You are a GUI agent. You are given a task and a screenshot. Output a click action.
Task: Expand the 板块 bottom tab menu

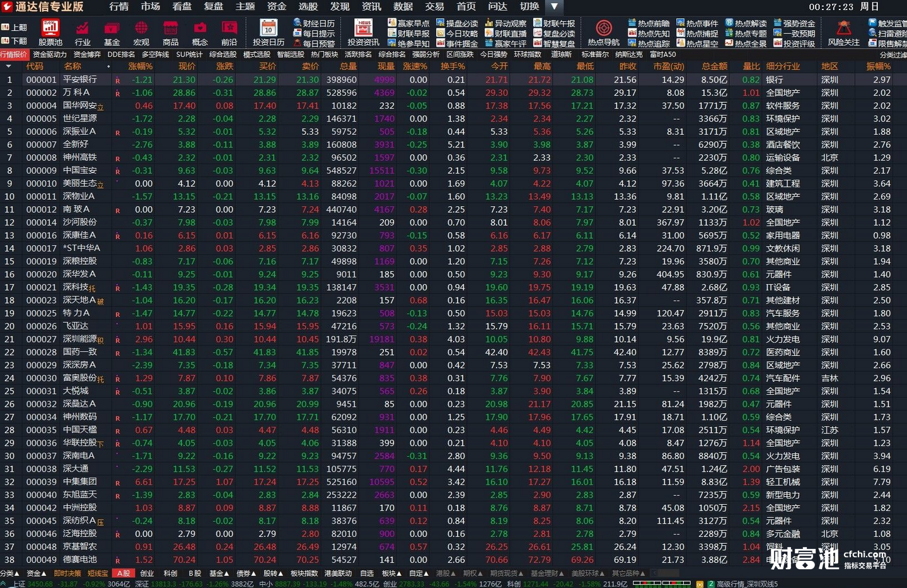point(392,573)
